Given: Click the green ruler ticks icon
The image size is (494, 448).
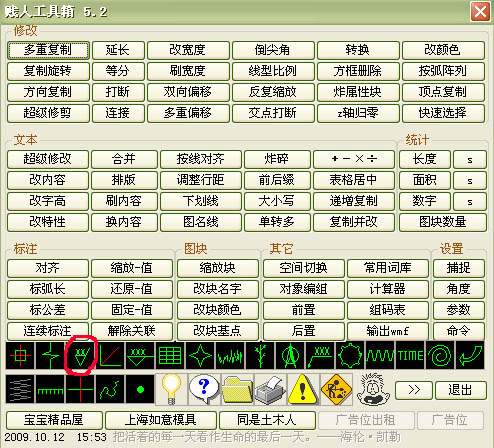Looking at the screenshot, I should (50, 389).
